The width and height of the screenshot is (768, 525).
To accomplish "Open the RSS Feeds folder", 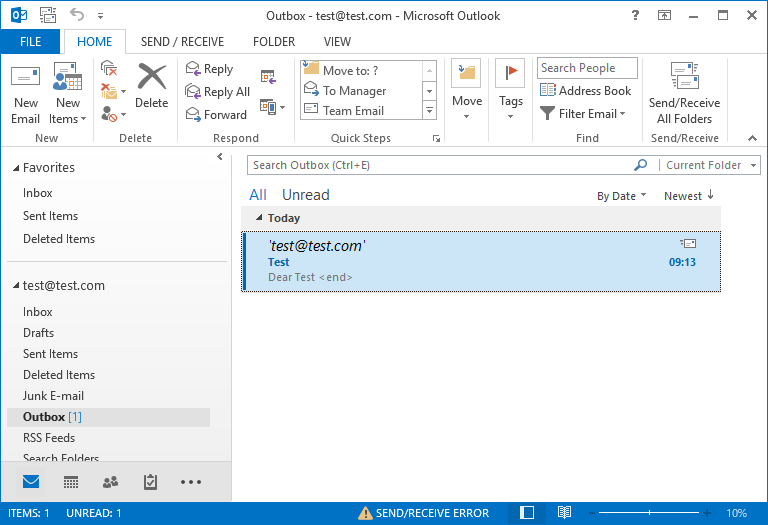I will point(49,438).
